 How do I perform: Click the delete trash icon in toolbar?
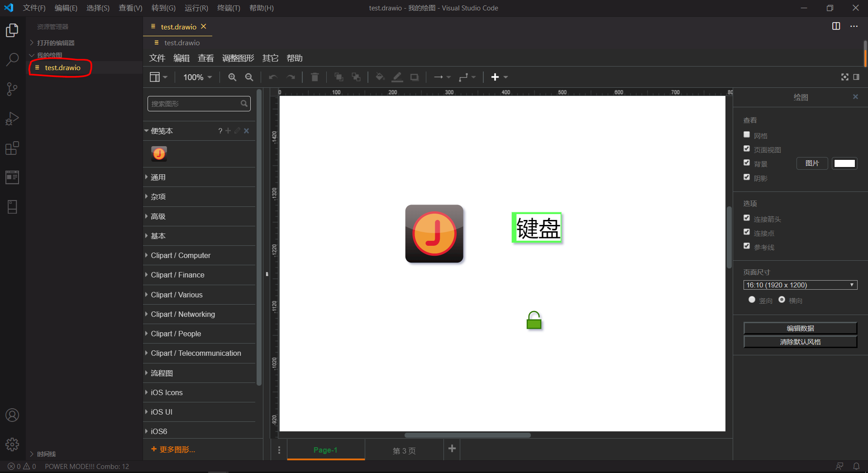pyautogui.click(x=315, y=77)
